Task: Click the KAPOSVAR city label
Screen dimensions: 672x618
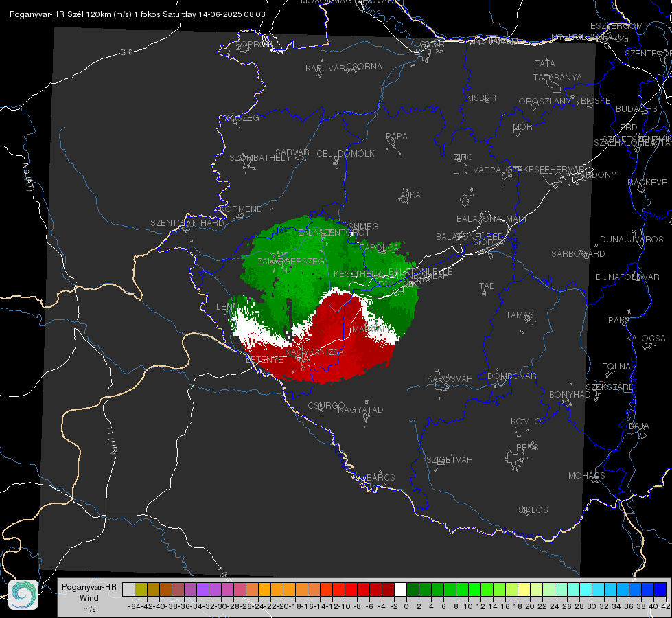Action: click(x=450, y=378)
